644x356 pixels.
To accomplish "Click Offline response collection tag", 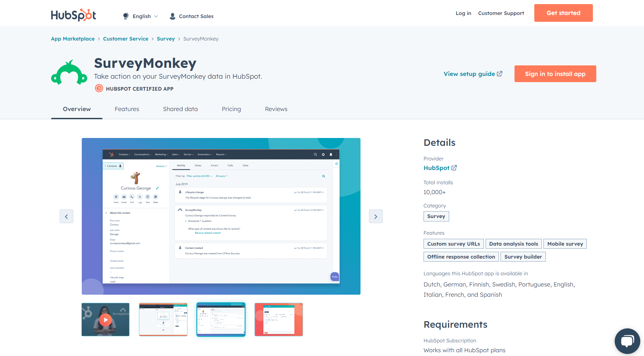I will [x=461, y=257].
